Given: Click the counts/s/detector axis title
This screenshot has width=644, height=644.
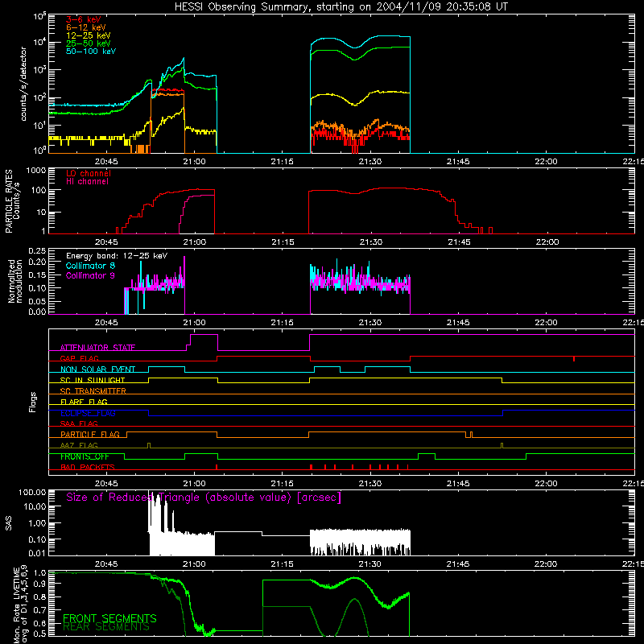Looking at the screenshot, I should click(23, 84).
